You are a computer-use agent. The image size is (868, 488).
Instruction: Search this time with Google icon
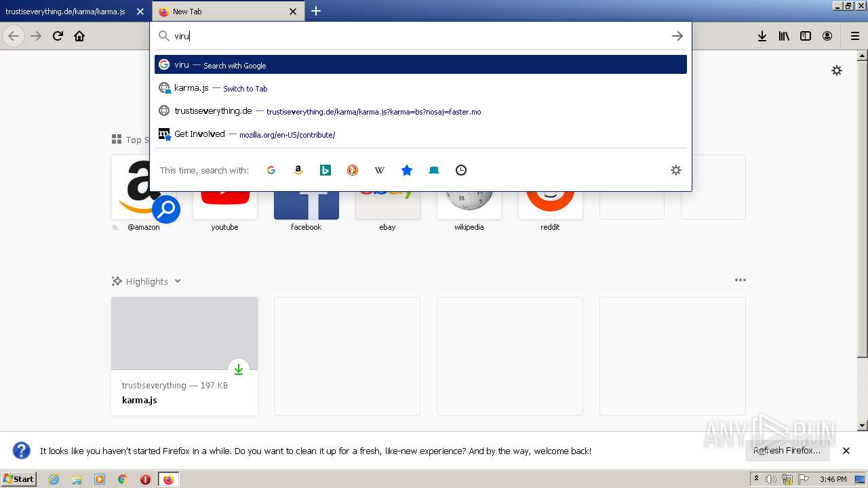(x=271, y=170)
